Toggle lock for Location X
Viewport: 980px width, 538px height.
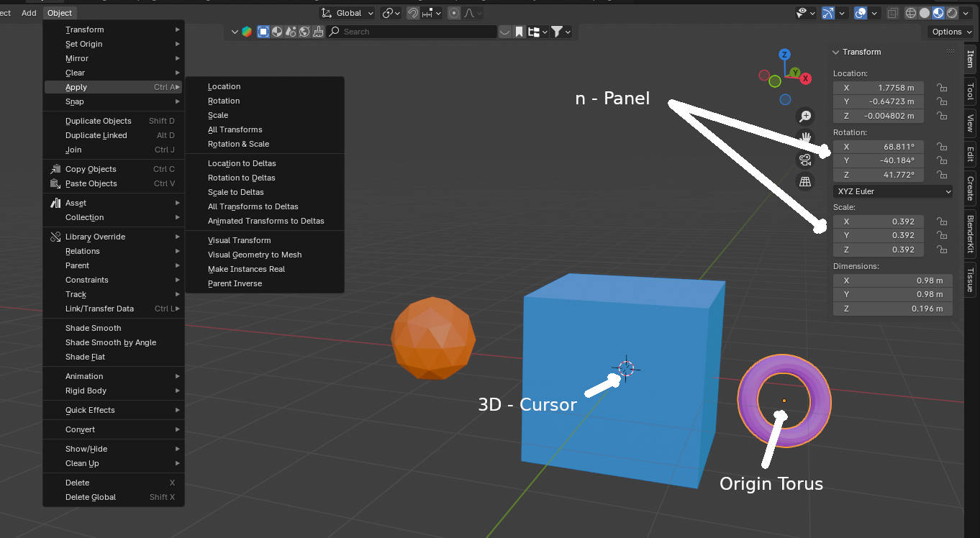point(941,88)
